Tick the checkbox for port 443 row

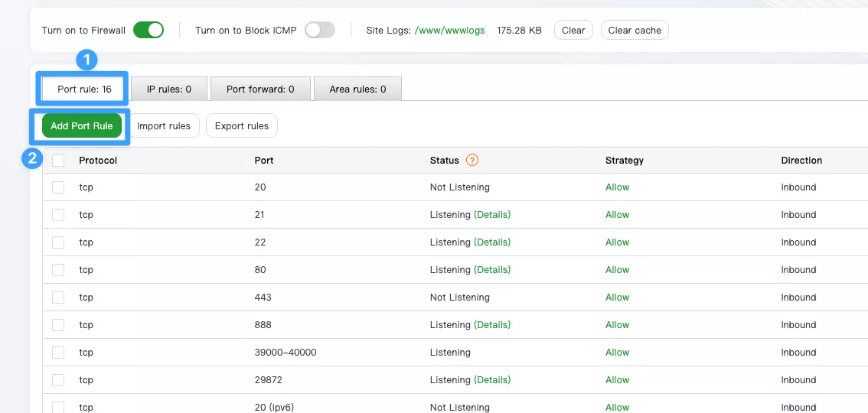58,298
